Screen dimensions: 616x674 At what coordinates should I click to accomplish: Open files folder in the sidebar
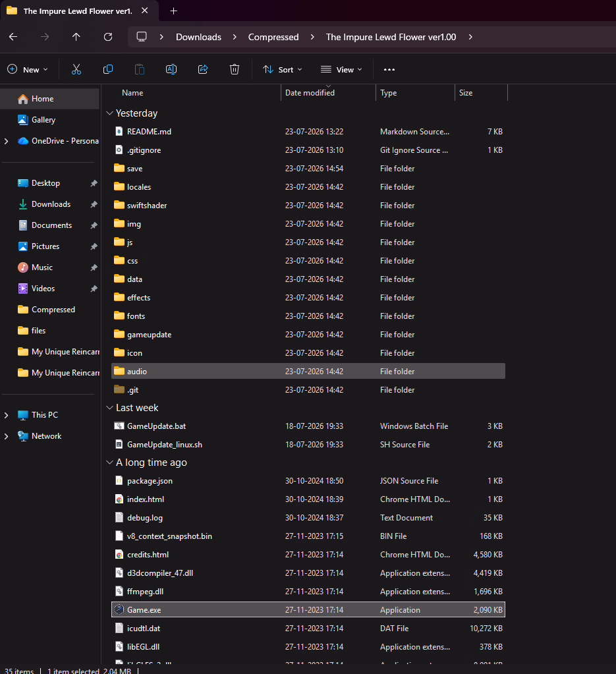tap(50, 330)
